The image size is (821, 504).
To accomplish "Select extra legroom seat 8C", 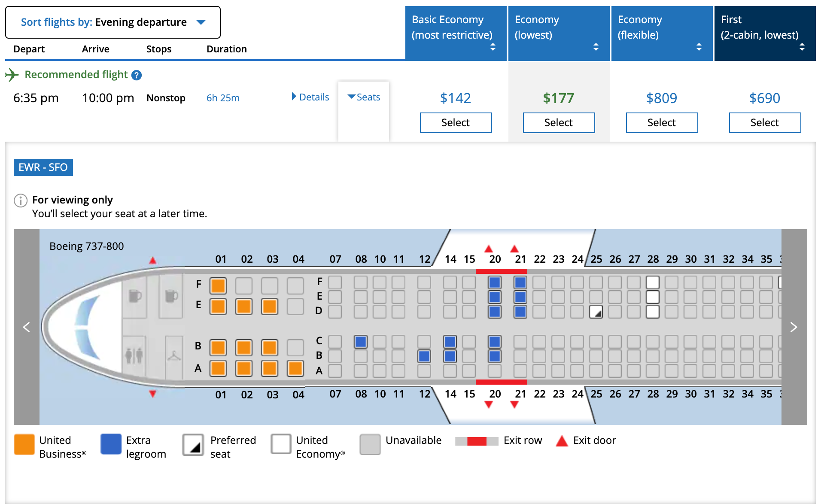I will [361, 342].
